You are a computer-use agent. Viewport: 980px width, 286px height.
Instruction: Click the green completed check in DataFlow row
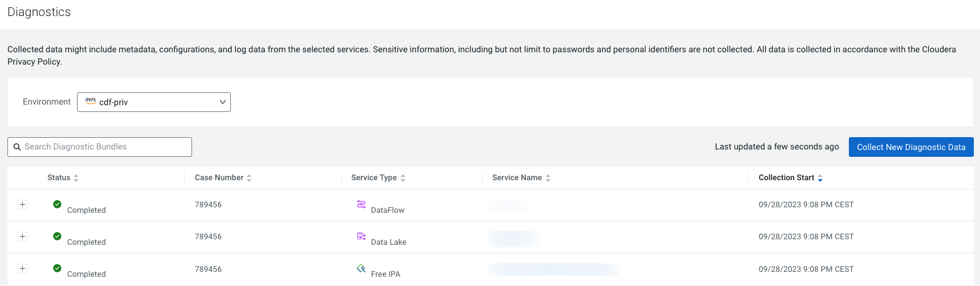pyautogui.click(x=57, y=204)
